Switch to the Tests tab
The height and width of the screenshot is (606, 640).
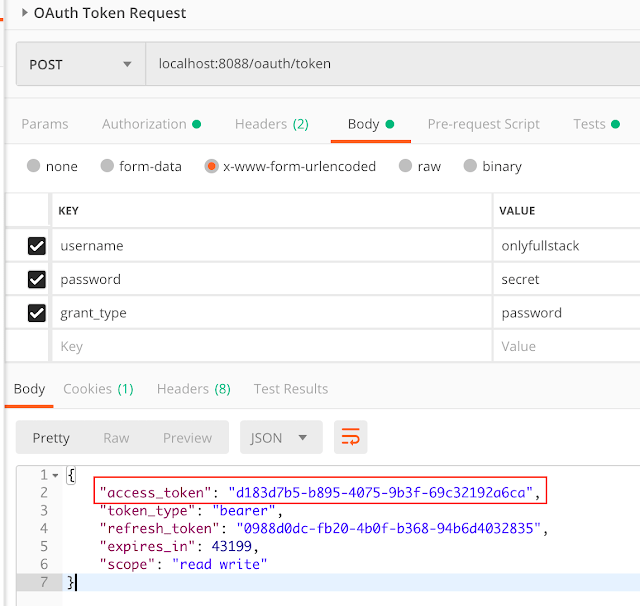tap(596, 124)
